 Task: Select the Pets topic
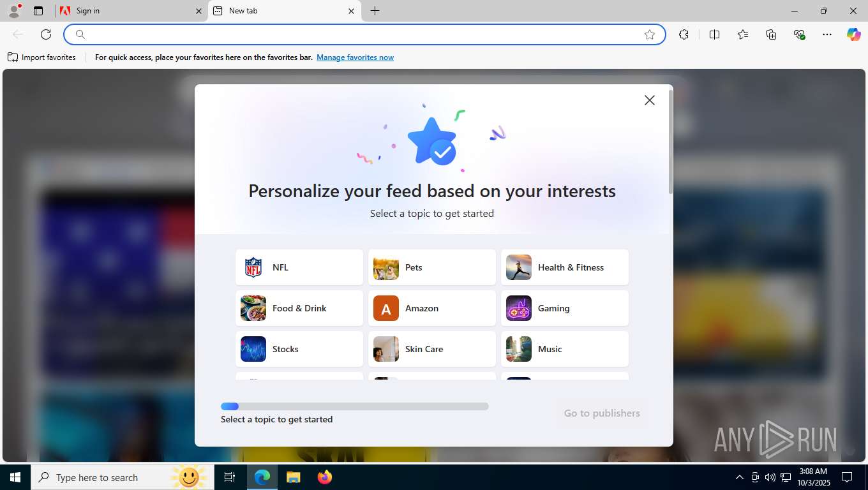tap(432, 267)
